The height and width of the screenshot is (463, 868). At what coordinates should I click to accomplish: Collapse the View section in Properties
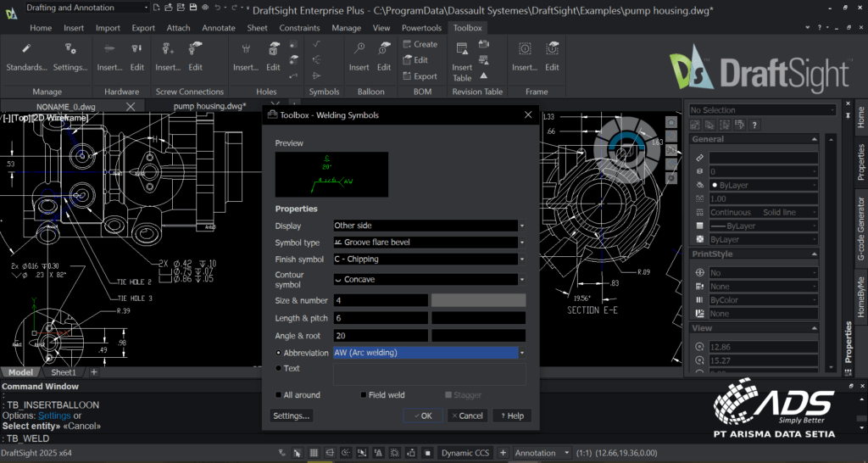tap(815, 328)
